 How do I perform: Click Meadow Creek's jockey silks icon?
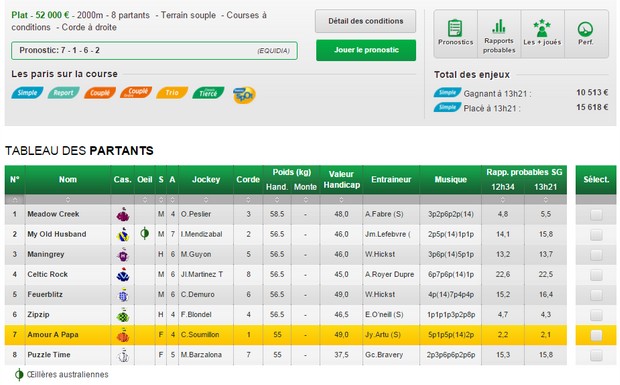pyautogui.click(x=123, y=215)
